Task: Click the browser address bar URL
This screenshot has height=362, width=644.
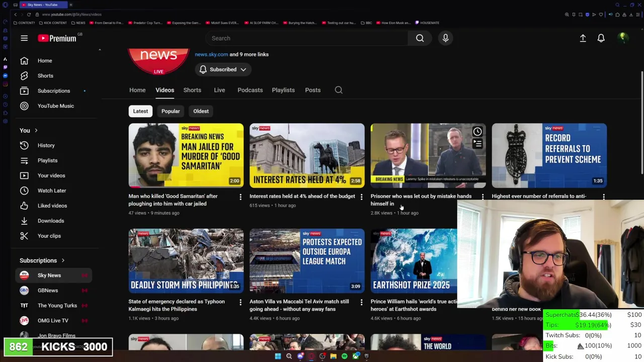Action: (72, 15)
